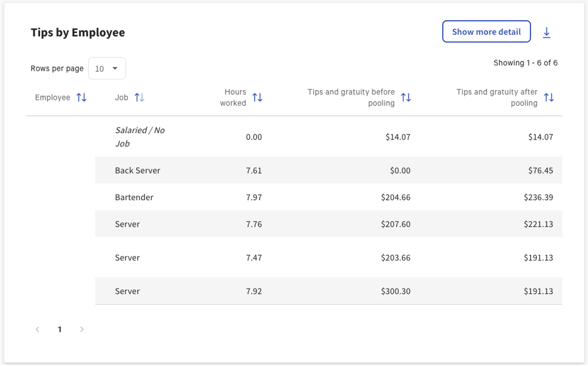
Task: Go to the next page of results
Action: click(x=82, y=329)
